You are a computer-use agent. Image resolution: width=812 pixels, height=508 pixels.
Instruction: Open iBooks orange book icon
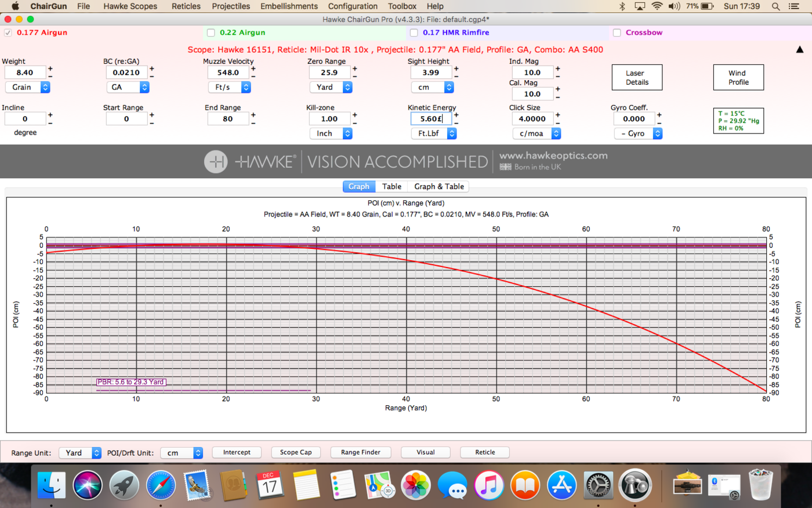tap(525, 485)
